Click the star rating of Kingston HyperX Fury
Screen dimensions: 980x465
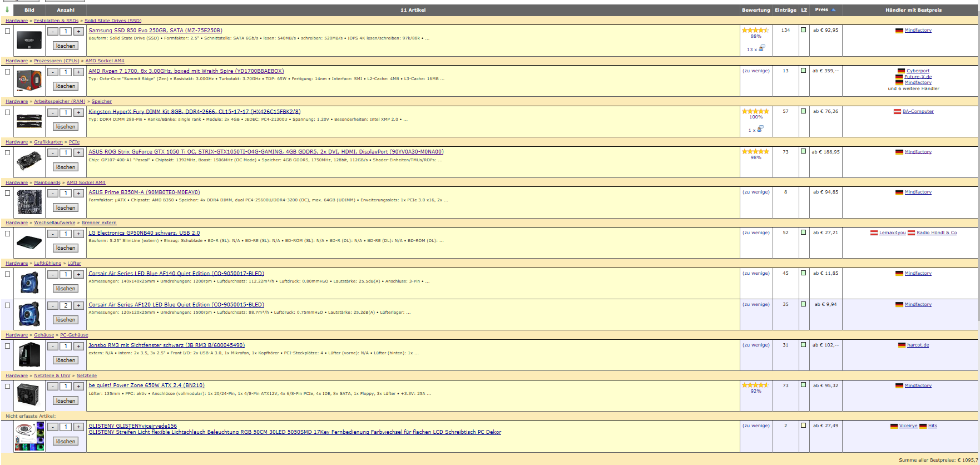click(755, 111)
